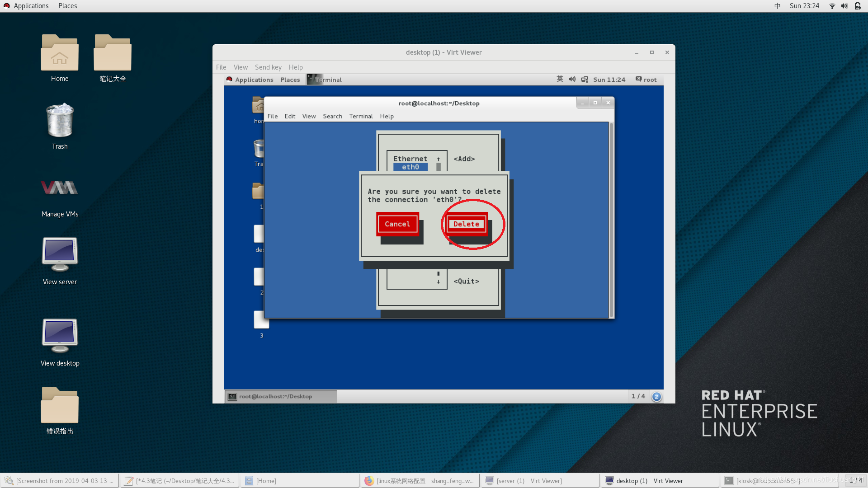
Task: Open the host Wi-Fi status icon
Action: [x=832, y=6]
